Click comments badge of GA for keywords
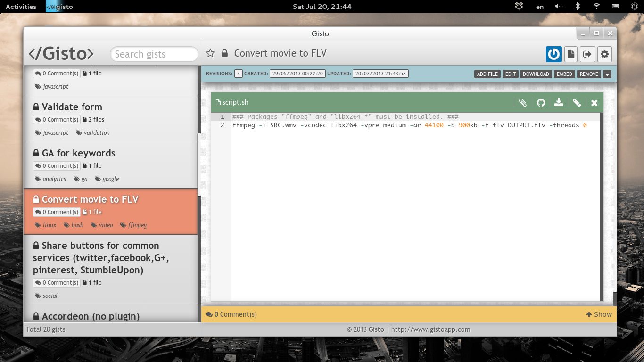Viewport: 644px width, 362px height. (x=57, y=166)
